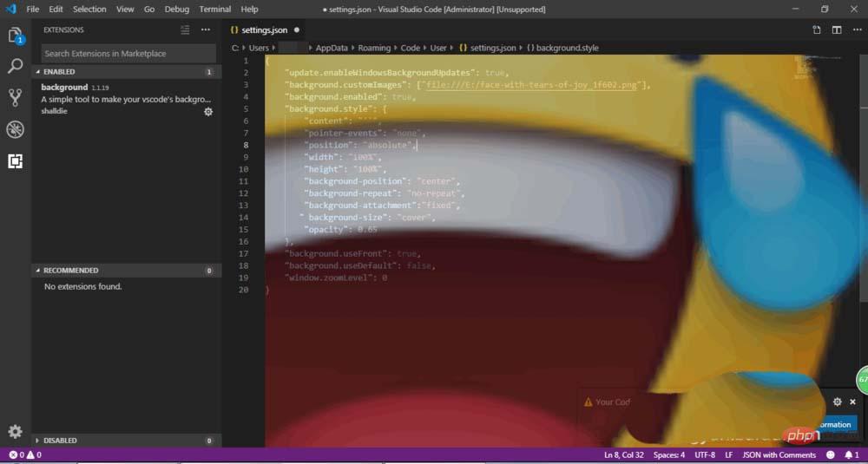Open the Debug view icon
Screen dimensions: 868x464
point(16,129)
